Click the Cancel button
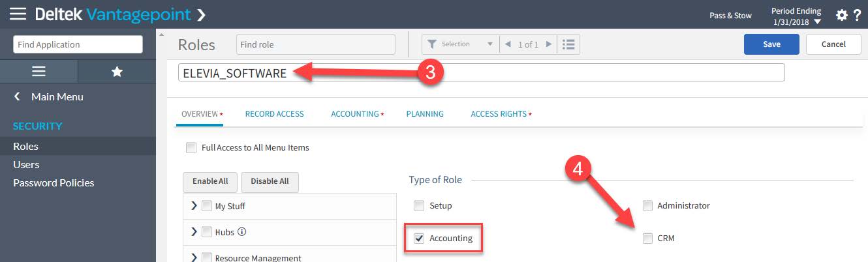The height and width of the screenshot is (262, 868). 833,44
